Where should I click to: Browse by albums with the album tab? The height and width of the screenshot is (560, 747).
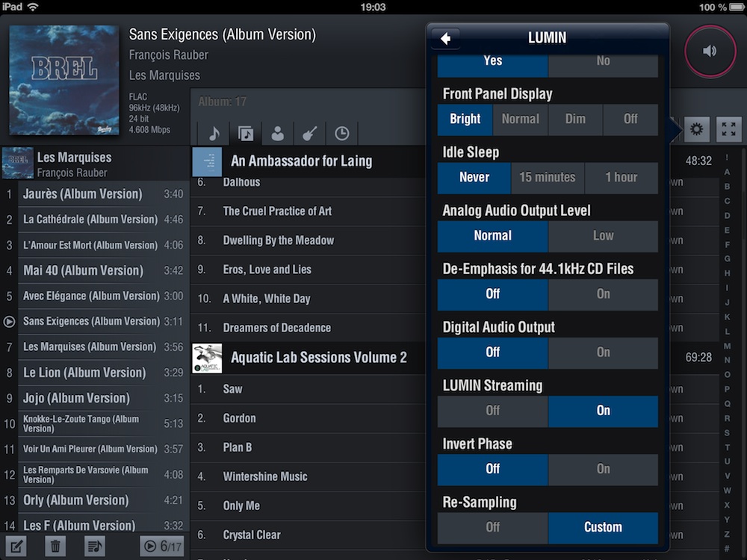click(x=246, y=134)
